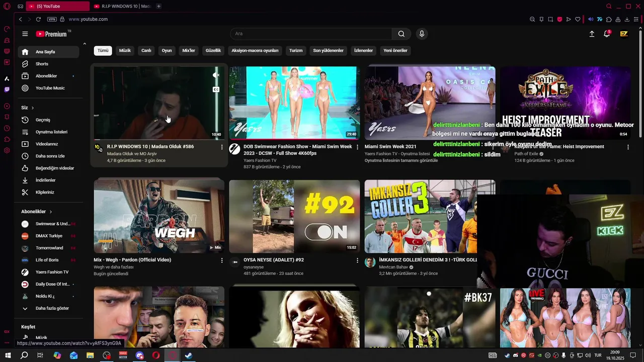Click the www.youtube.com address bar
This screenshot has width=644, height=362.
point(88,19)
